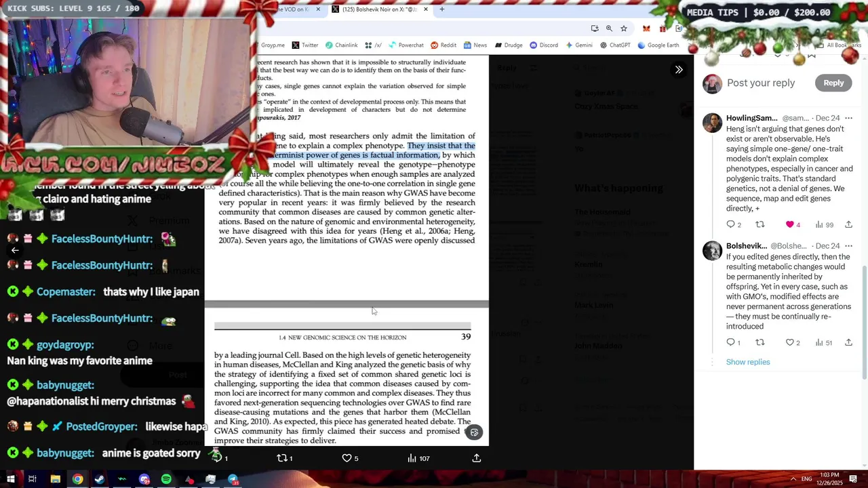The width and height of the screenshot is (868, 488).
Task: Click install app icon in address bar
Action: click(x=595, y=28)
